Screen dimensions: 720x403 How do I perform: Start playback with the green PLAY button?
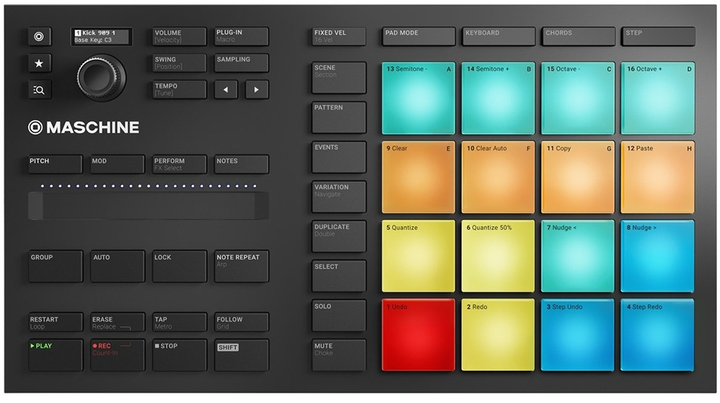coord(55,354)
